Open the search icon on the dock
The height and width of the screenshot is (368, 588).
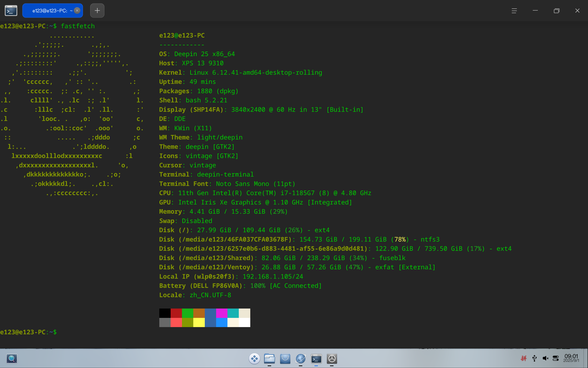[12, 358]
